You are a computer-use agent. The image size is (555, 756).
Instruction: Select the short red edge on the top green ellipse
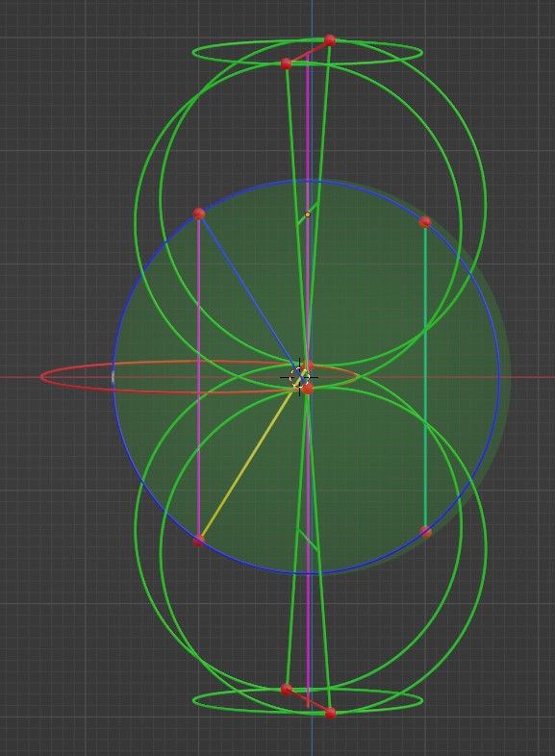tap(308, 52)
